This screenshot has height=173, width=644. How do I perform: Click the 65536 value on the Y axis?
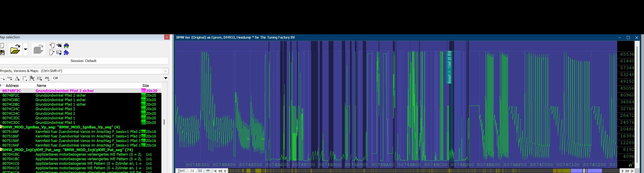(x=627, y=54)
